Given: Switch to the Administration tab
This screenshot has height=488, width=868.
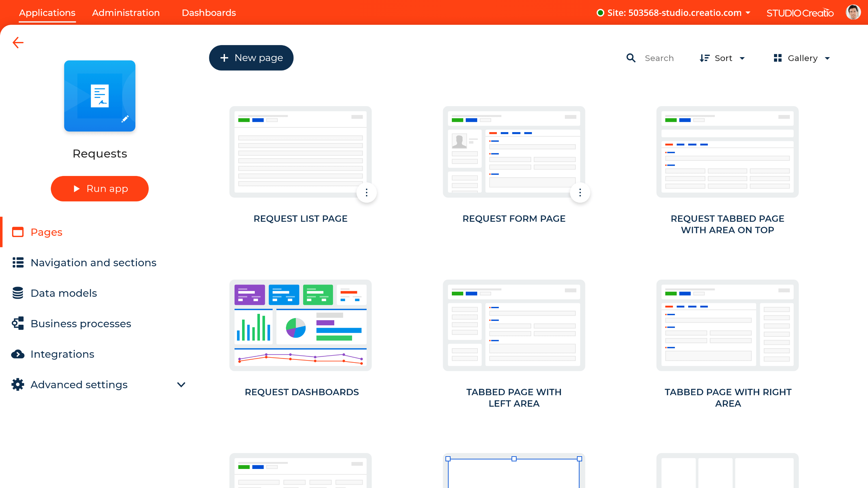Looking at the screenshot, I should (126, 13).
